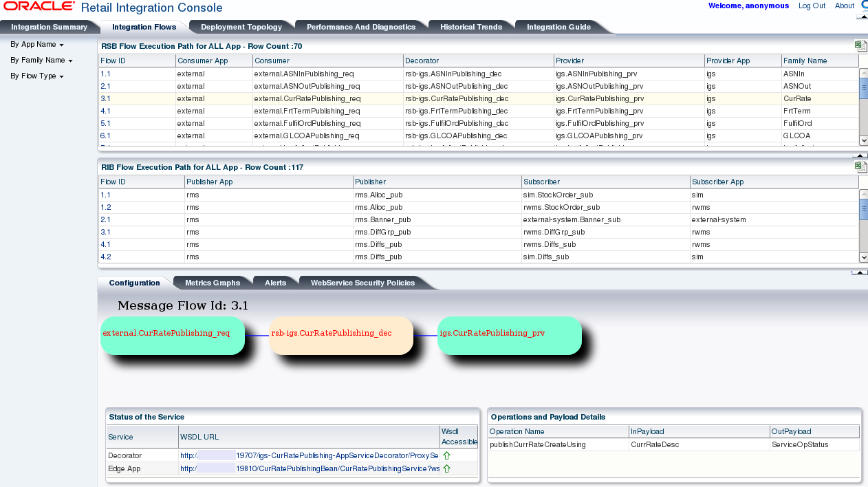This screenshot has width=868, height=487.
Task: Open the About link
Action: click(845, 6)
